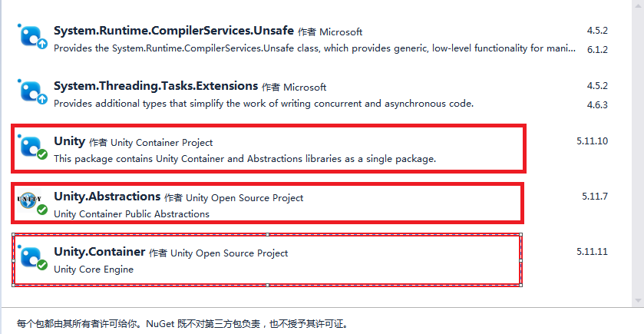Select the Unity.Container package title
644x334 pixels.
coord(99,251)
